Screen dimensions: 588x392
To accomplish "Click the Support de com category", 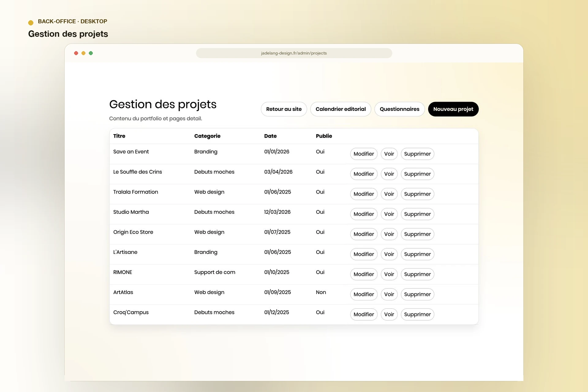I will pos(214,272).
